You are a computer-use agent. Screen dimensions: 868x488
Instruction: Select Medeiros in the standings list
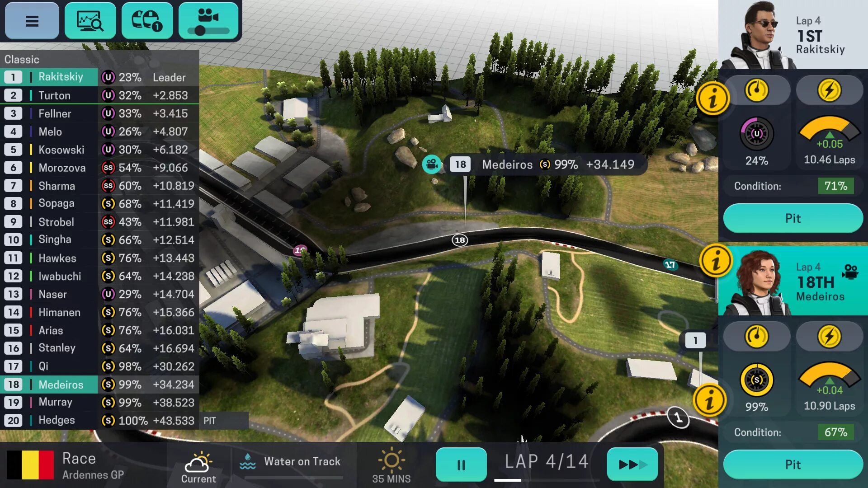60,385
